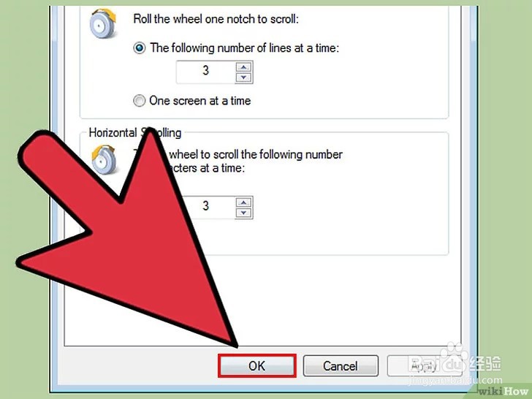Dismiss the dialog with Cancel
This screenshot has height=399, width=532.
(x=341, y=365)
